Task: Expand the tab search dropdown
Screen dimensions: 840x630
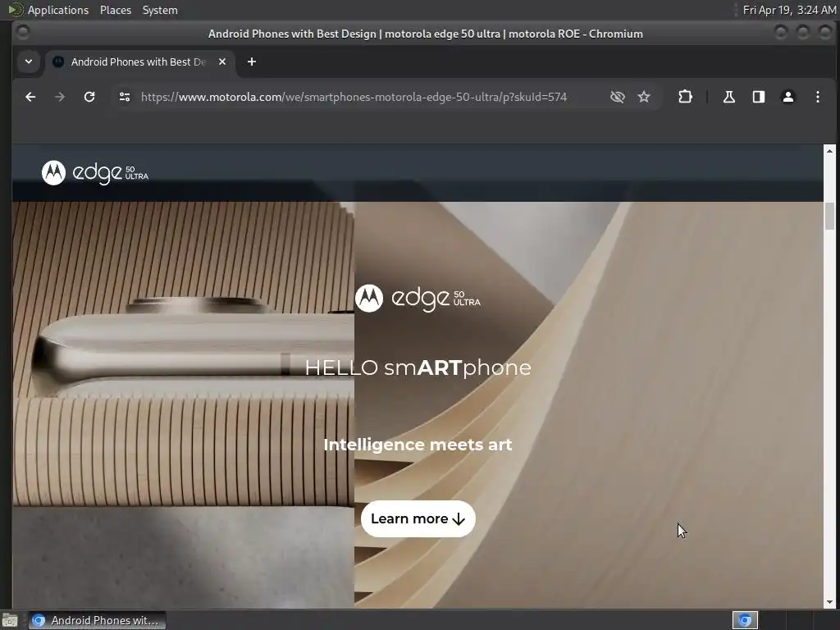Action: coord(29,62)
